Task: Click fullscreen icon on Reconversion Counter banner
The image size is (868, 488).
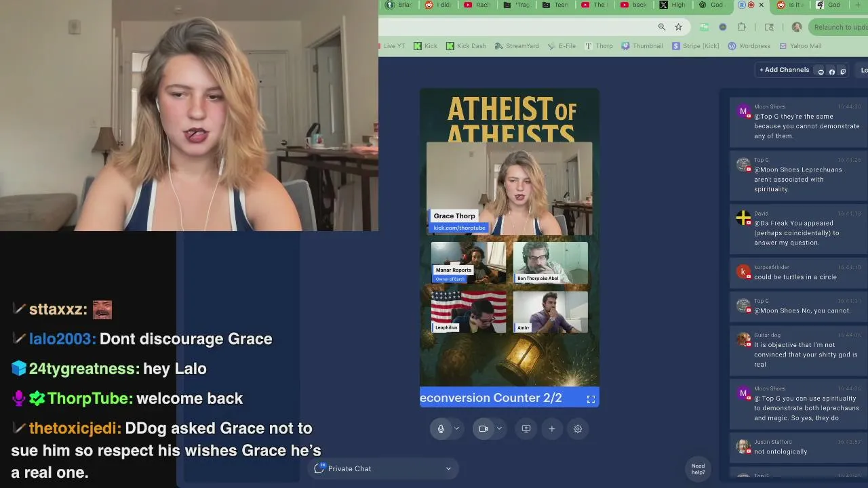Action: tap(591, 399)
